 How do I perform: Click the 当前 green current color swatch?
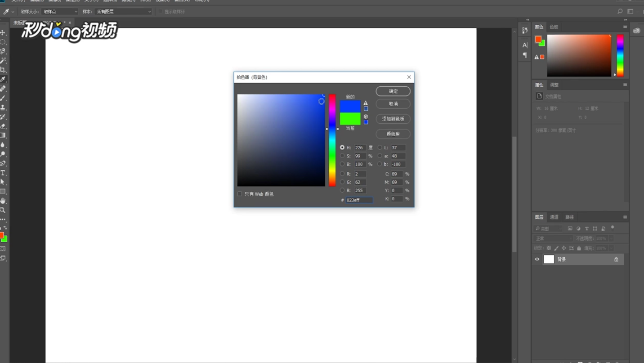point(350,119)
